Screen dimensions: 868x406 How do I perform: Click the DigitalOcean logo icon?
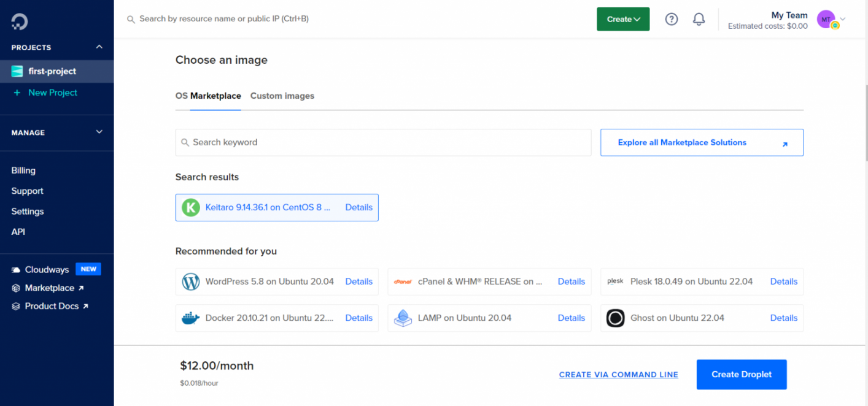(20, 21)
